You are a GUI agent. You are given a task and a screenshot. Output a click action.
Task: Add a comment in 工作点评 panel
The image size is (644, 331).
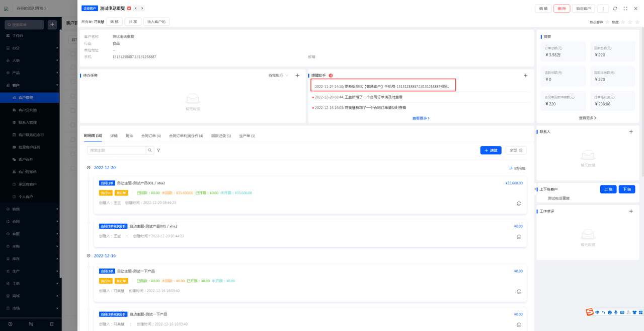coord(631,211)
